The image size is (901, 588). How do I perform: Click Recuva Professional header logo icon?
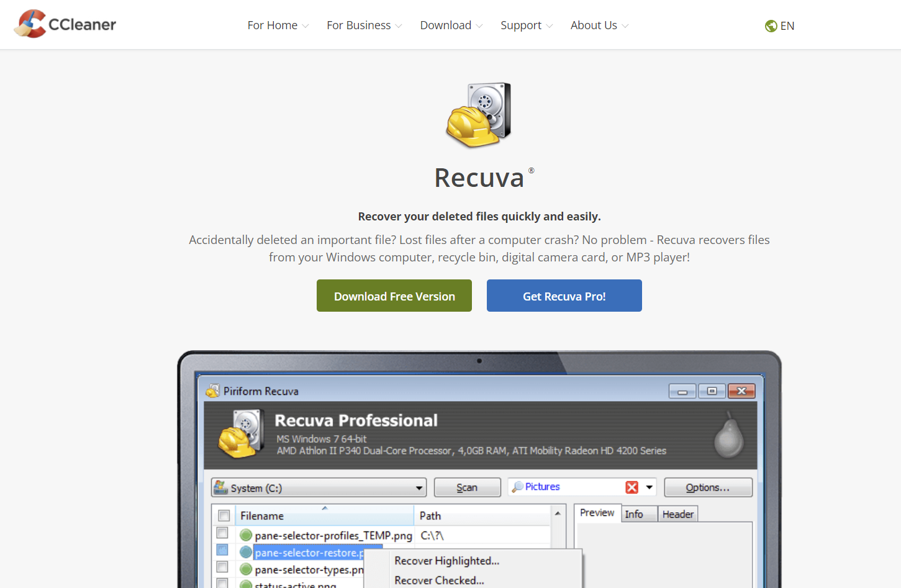click(241, 433)
